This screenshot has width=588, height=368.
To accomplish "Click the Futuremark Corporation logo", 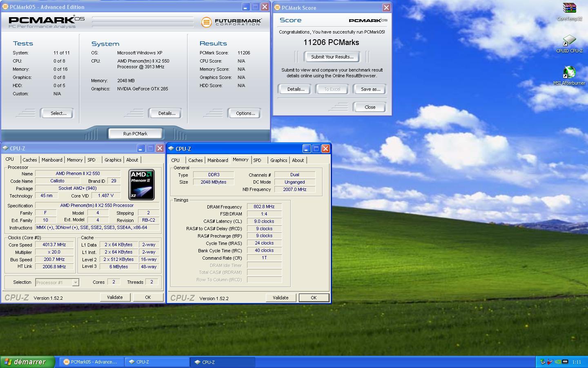I will 231,22.
